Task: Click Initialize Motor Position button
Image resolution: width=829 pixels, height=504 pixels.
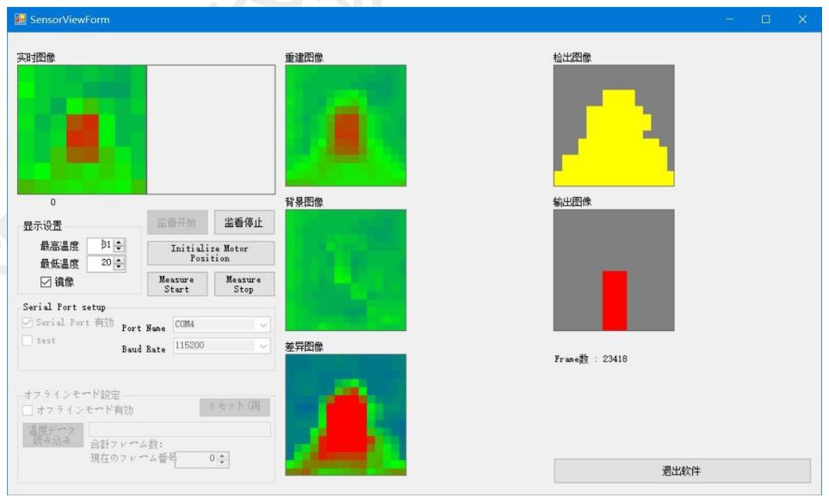Action: click(x=210, y=253)
